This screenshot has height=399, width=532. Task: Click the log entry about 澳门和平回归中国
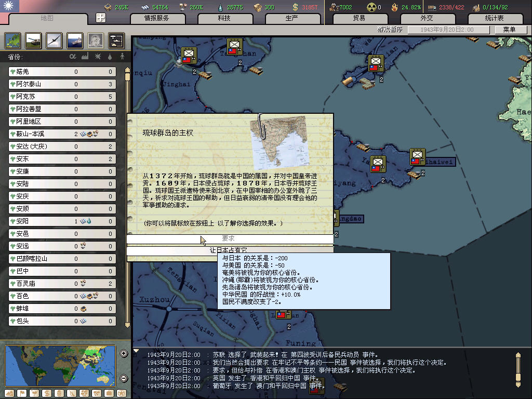[236, 386]
